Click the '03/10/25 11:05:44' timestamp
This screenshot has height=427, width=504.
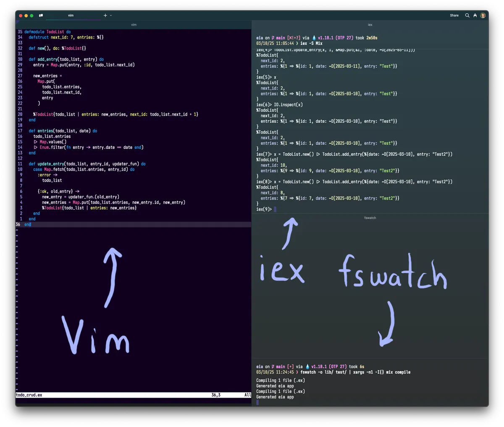275,43
